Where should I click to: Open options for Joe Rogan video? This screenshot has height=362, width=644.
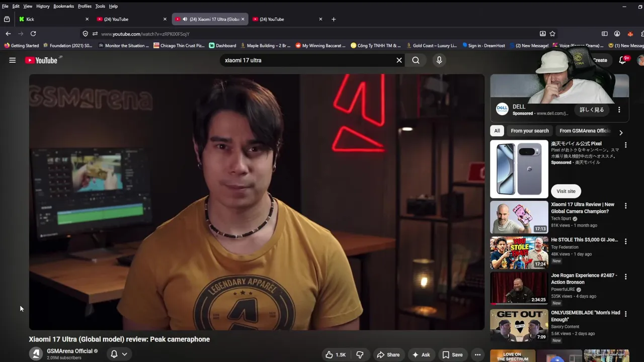625,277
